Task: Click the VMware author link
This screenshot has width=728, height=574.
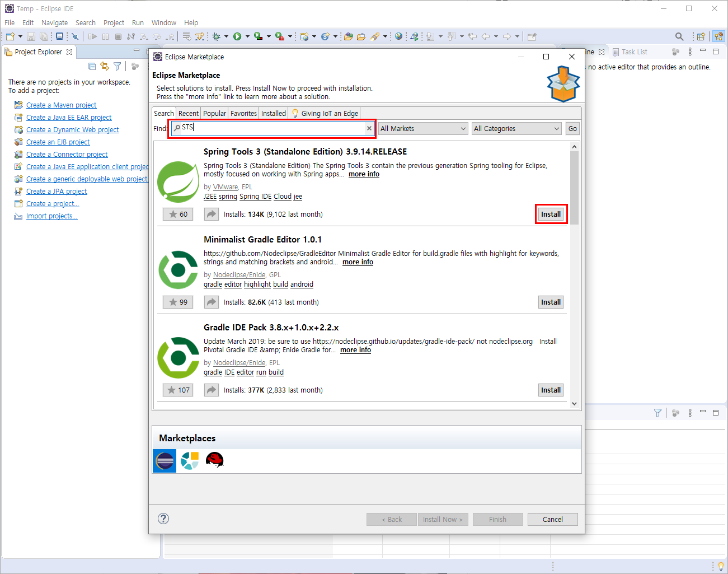Action: [226, 187]
